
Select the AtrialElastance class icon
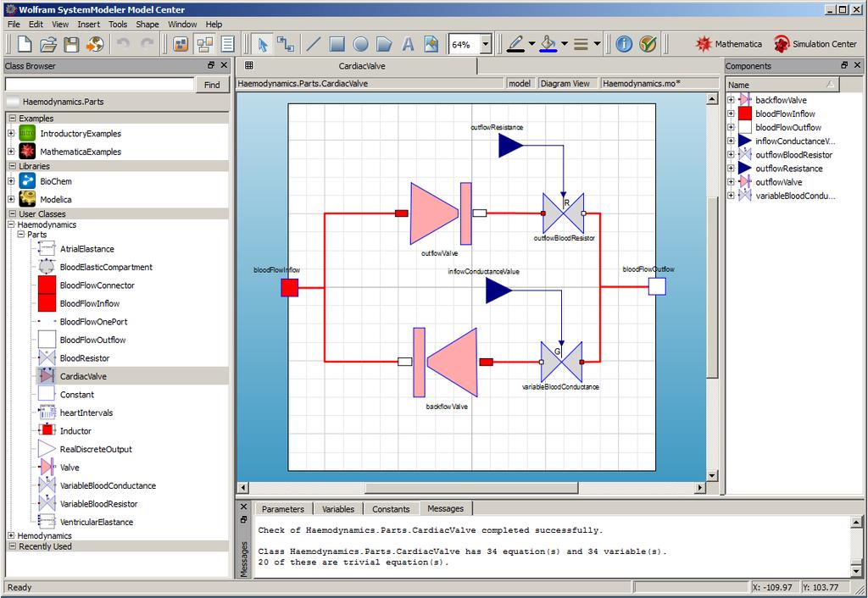47,249
